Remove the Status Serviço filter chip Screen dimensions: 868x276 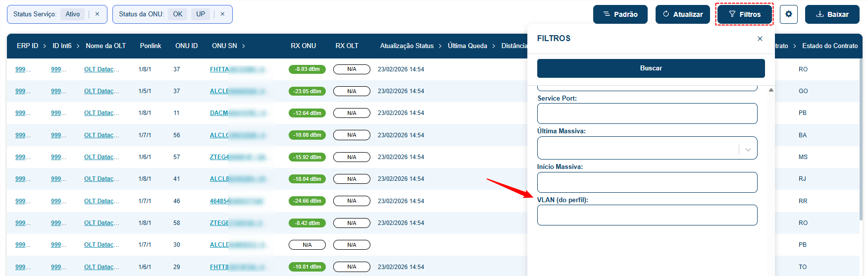click(x=97, y=14)
